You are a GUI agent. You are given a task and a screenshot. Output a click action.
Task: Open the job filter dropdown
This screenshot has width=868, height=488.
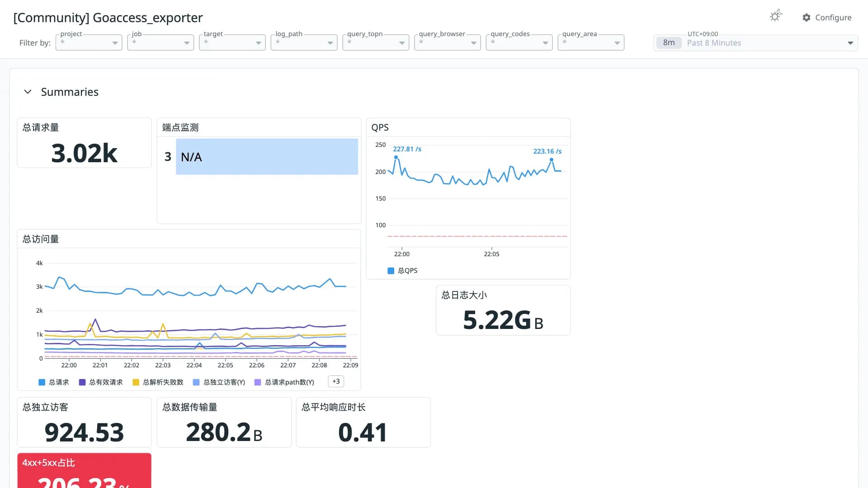(160, 42)
